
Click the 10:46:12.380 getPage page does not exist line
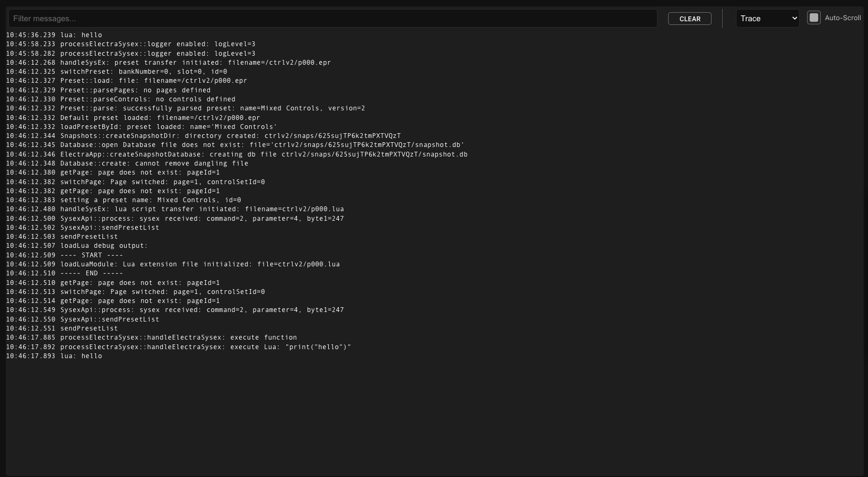coord(112,172)
